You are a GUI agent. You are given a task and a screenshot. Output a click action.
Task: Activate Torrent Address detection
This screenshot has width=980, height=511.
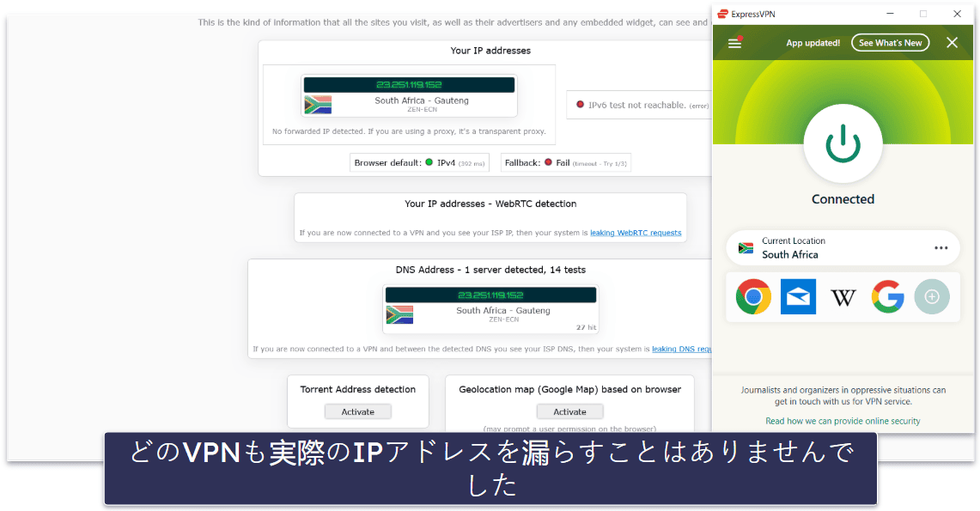tap(357, 411)
